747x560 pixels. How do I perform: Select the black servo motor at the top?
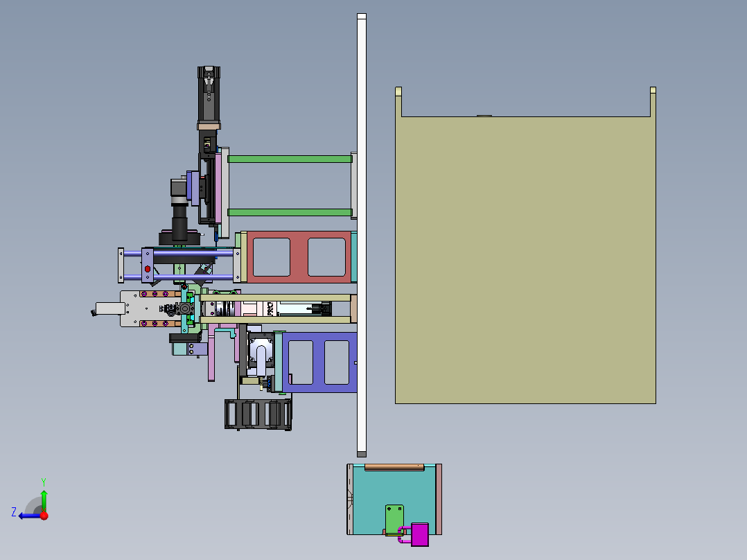[x=209, y=96]
